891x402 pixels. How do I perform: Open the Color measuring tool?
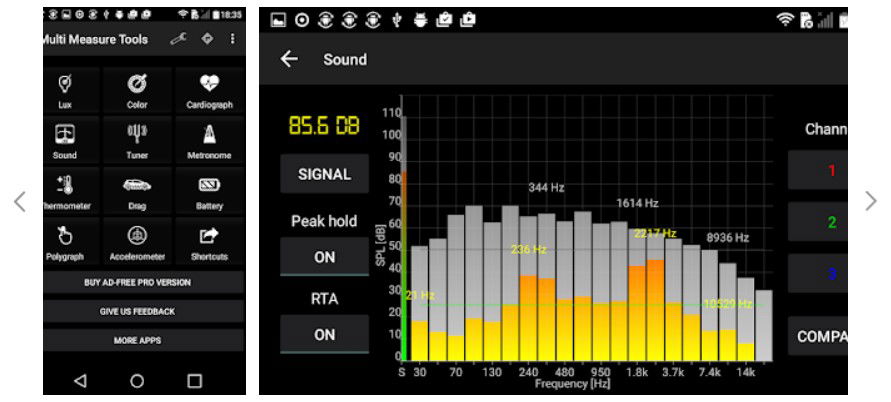137,91
